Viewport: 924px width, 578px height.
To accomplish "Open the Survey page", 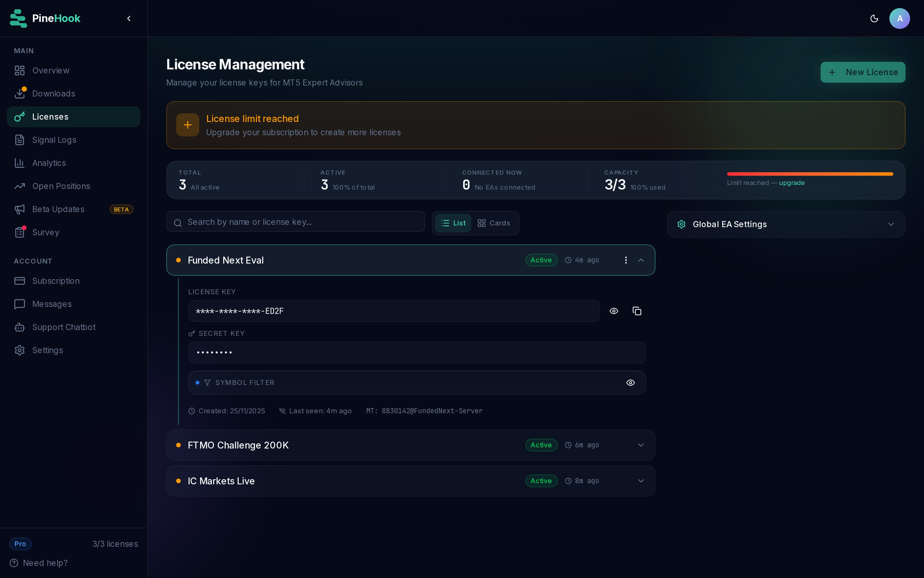I will tap(74, 232).
